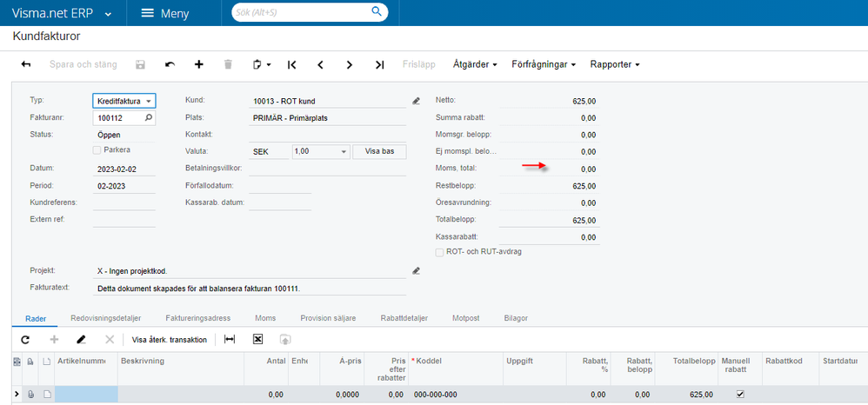Screen dimensions: 868x405
Task: Fit columns with the width arrows icon
Action: pyautogui.click(x=230, y=340)
